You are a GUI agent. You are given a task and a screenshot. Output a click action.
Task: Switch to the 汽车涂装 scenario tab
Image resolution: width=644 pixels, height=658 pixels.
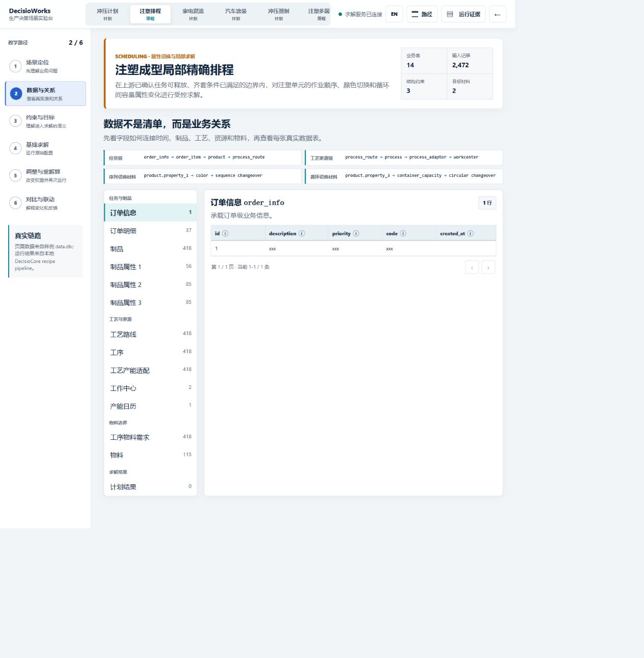click(x=236, y=14)
